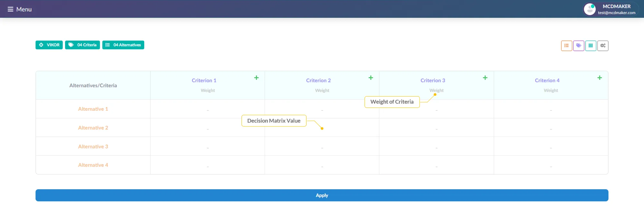The width and height of the screenshot is (644, 215).
Task: Open the gray gears settings icon button
Action: click(603, 46)
